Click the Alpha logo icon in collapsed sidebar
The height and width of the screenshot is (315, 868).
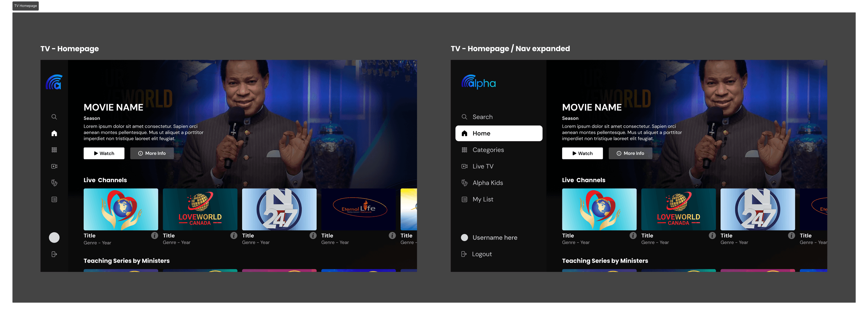tap(54, 82)
